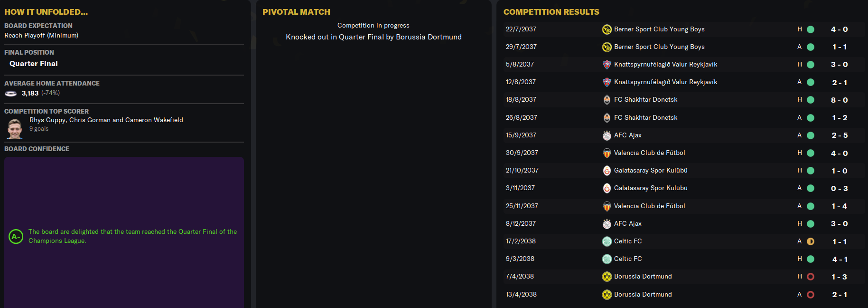Click the H venue marker on 21/10/2037 row
This screenshot has width=868, height=308.
pos(800,171)
